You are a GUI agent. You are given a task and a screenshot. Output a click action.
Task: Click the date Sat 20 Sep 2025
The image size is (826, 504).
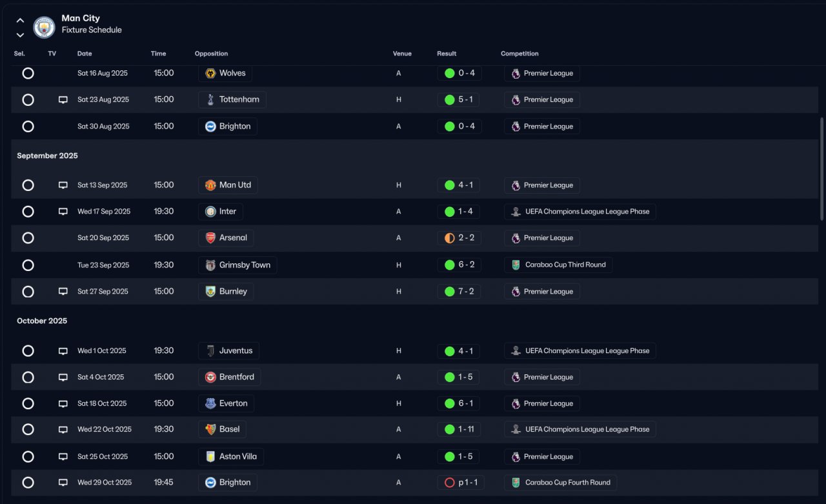(103, 238)
